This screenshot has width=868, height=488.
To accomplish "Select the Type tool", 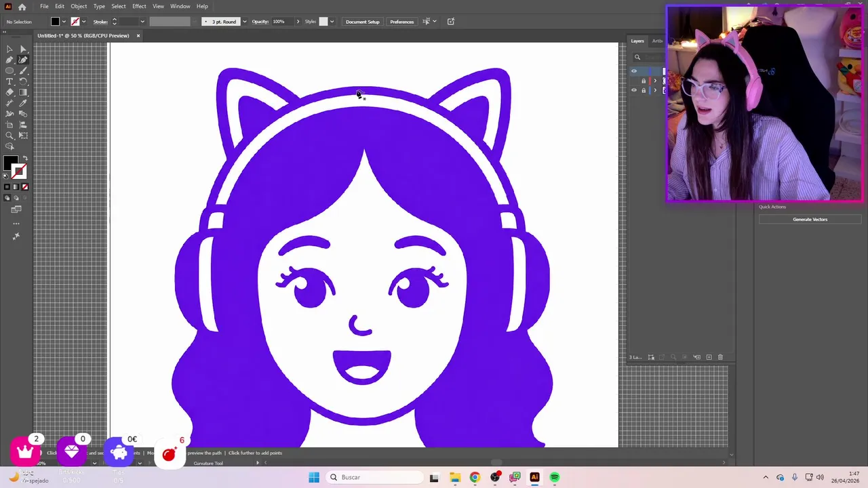I will pos(9,81).
